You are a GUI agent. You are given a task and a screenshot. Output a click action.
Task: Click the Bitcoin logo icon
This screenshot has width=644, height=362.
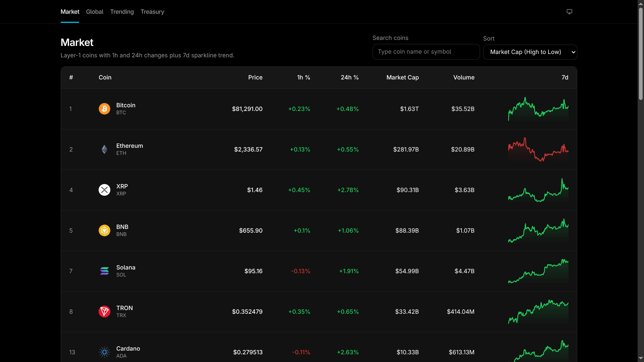[x=104, y=109]
